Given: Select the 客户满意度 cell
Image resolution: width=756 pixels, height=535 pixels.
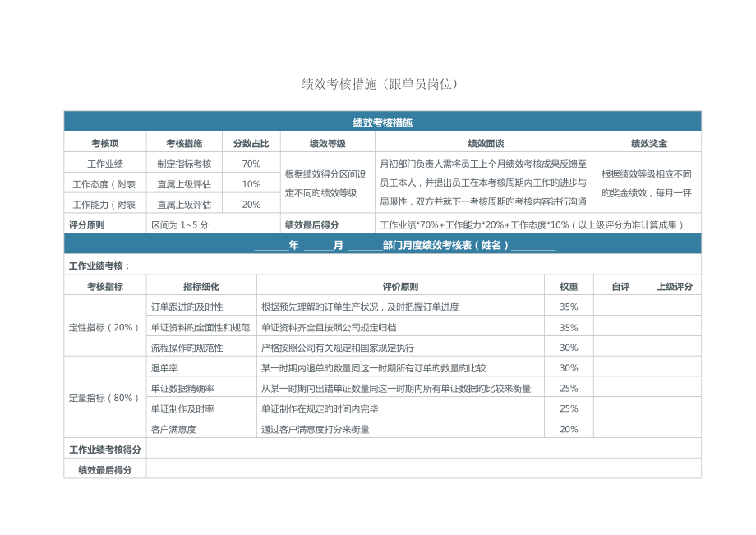Looking at the screenshot, I should tap(176, 428).
